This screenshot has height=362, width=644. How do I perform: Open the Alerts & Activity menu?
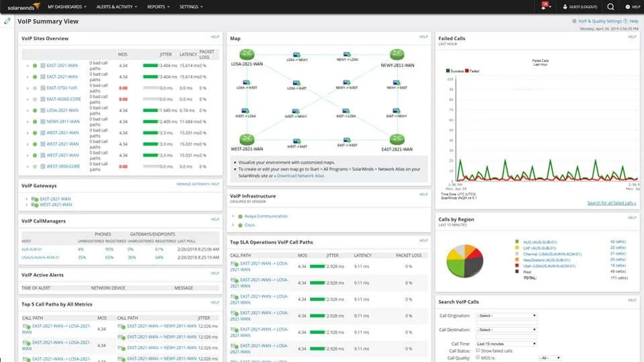(116, 7)
